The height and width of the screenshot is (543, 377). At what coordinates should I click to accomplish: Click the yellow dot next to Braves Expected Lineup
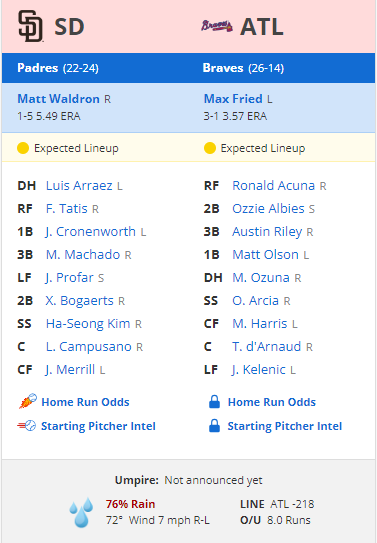[210, 148]
